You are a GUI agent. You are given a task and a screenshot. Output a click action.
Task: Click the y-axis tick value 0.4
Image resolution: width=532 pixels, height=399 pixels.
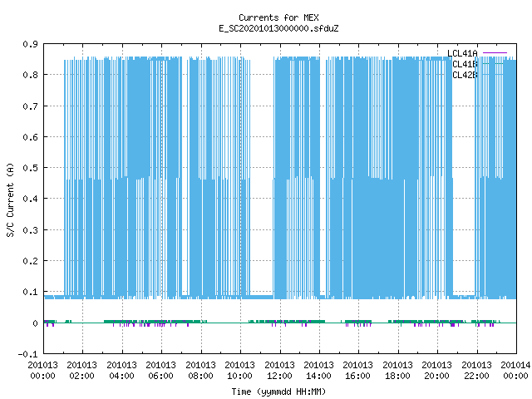[30, 199]
